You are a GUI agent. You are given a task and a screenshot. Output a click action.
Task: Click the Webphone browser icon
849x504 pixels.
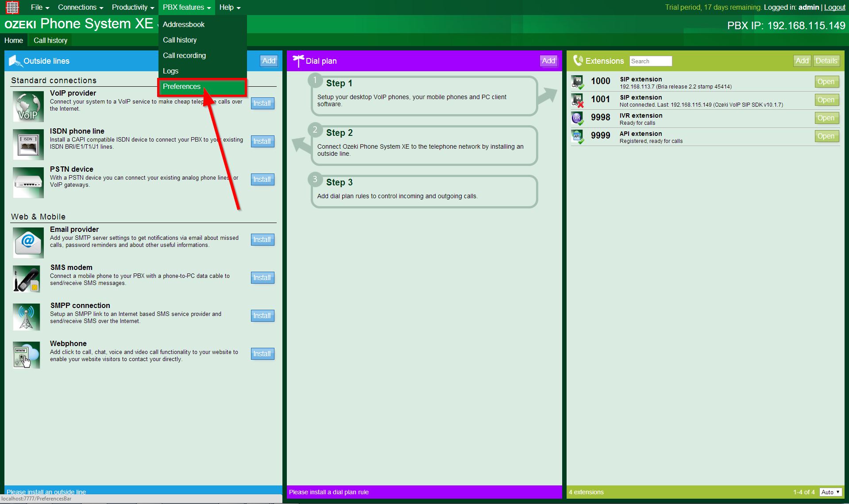click(x=27, y=355)
